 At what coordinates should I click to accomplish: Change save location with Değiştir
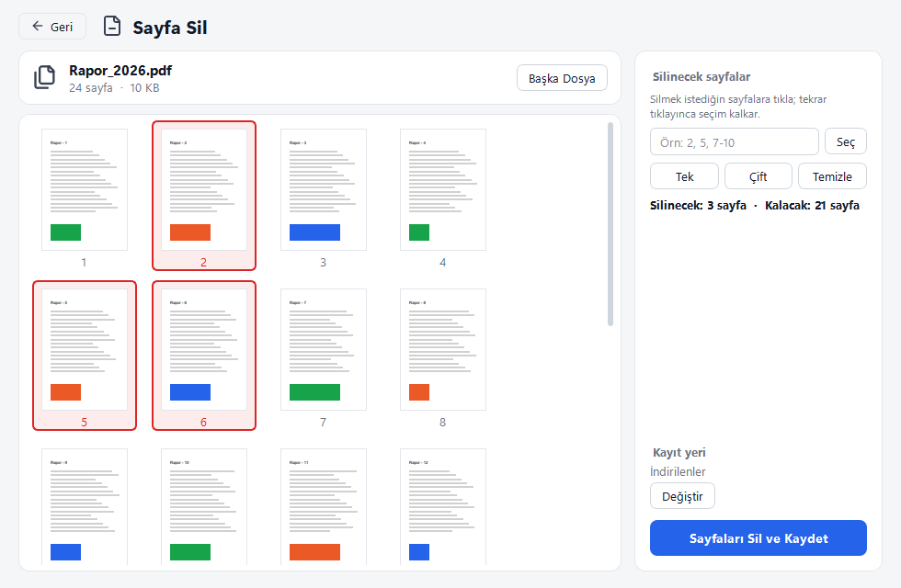click(682, 496)
